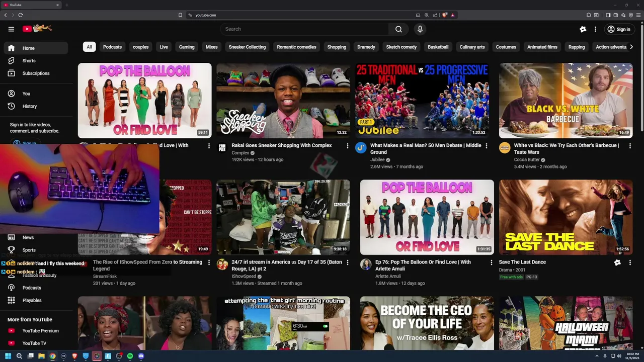Click the YouTube search input field

click(304, 29)
